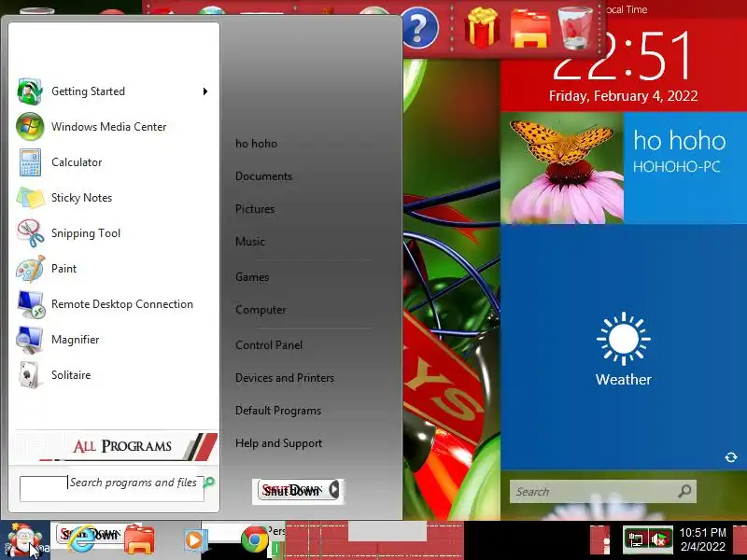This screenshot has height=560, width=747.
Task: Open the gift box icon in the dock
Action: pyautogui.click(x=482, y=27)
